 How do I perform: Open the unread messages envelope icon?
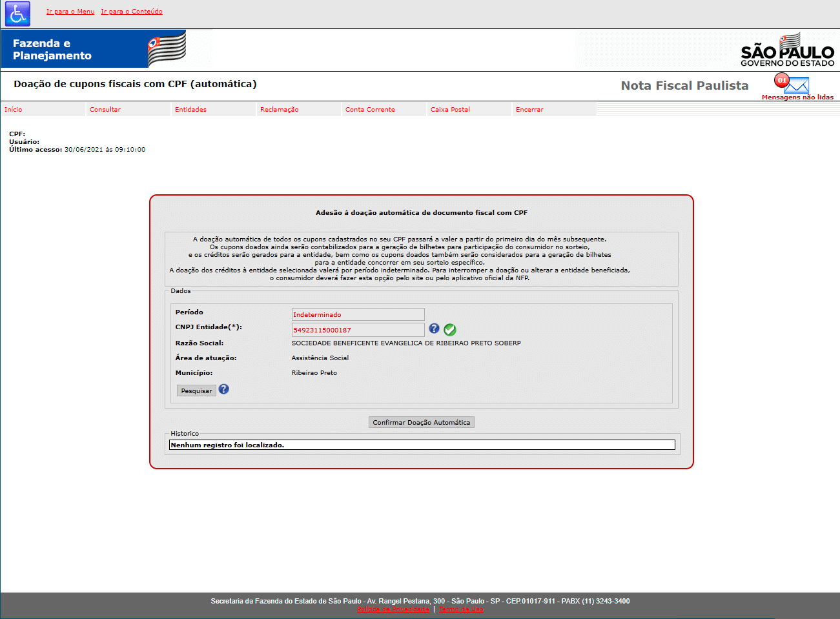tap(795, 85)
